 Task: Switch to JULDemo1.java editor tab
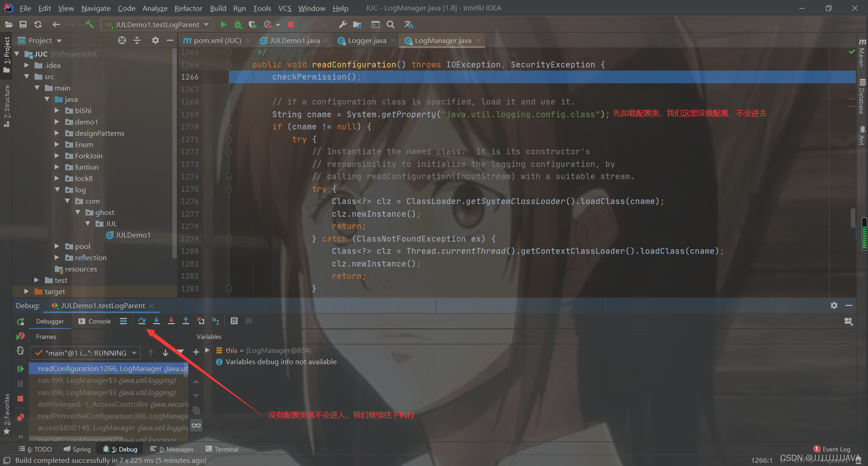(x=295, y=40)
